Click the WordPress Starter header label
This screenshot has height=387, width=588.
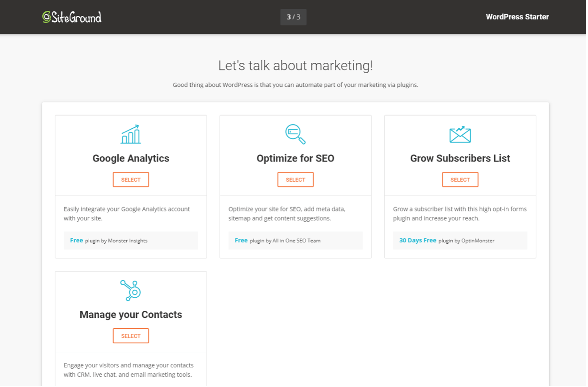pos(517,17)
